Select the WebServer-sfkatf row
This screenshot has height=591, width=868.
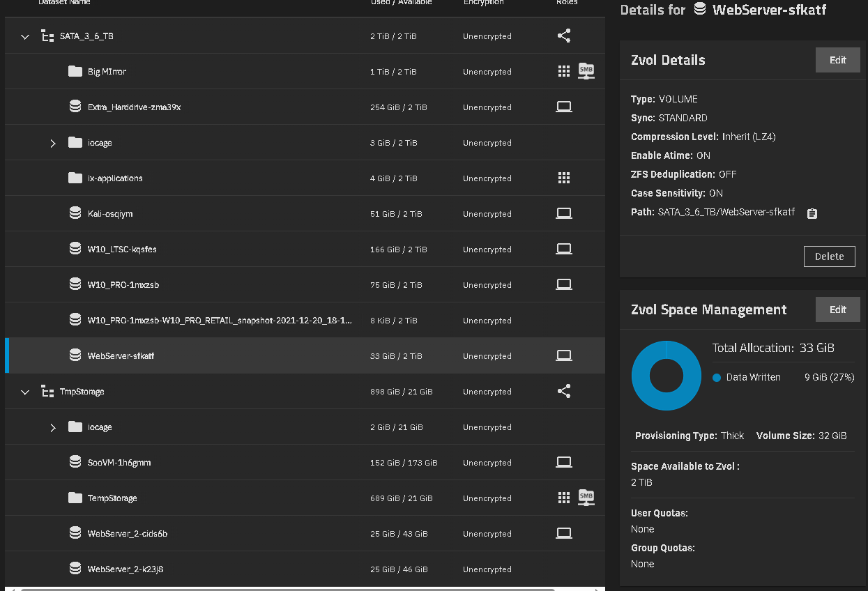pos(305,355)
